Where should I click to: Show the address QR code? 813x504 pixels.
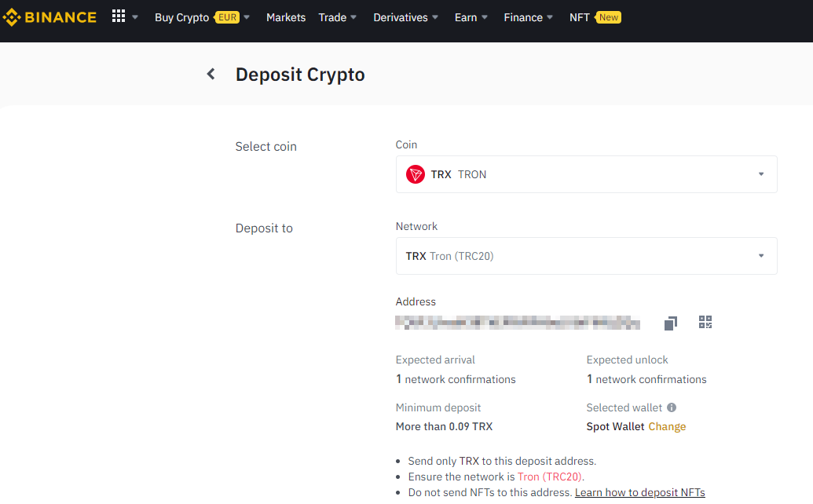coord(705,322)
